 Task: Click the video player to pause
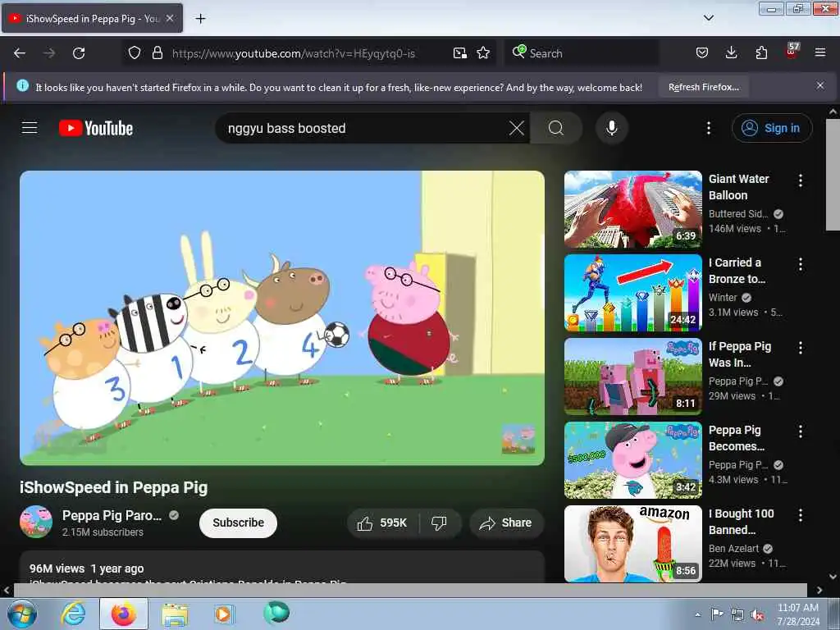(x=282, y=317)
